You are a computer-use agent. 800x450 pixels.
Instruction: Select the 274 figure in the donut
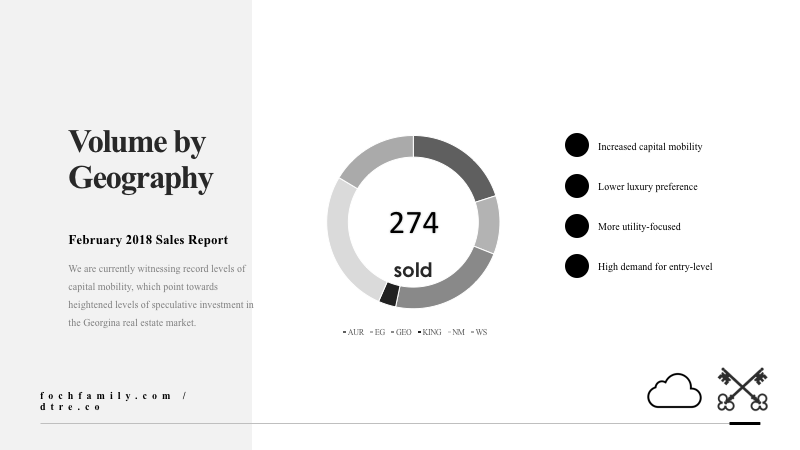413,223
